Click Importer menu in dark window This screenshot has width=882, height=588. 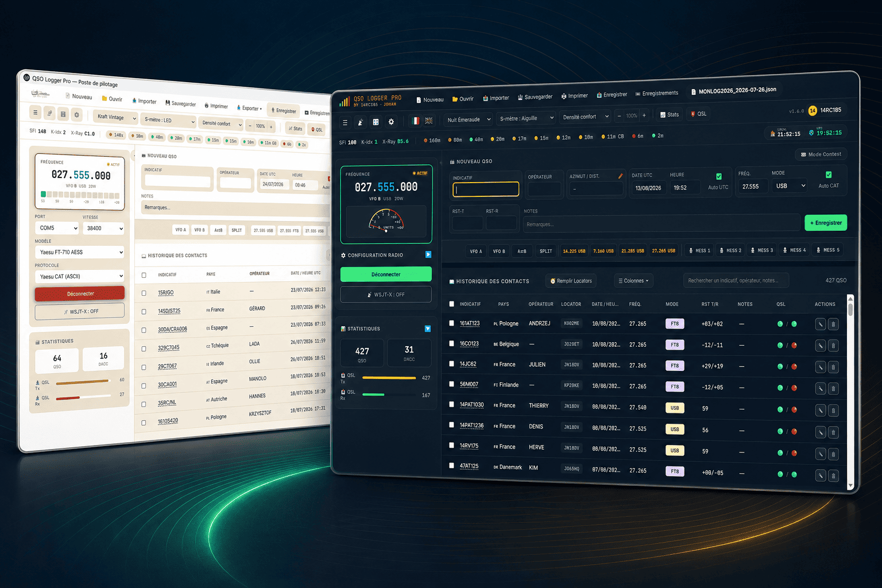(x=496, y=98)
